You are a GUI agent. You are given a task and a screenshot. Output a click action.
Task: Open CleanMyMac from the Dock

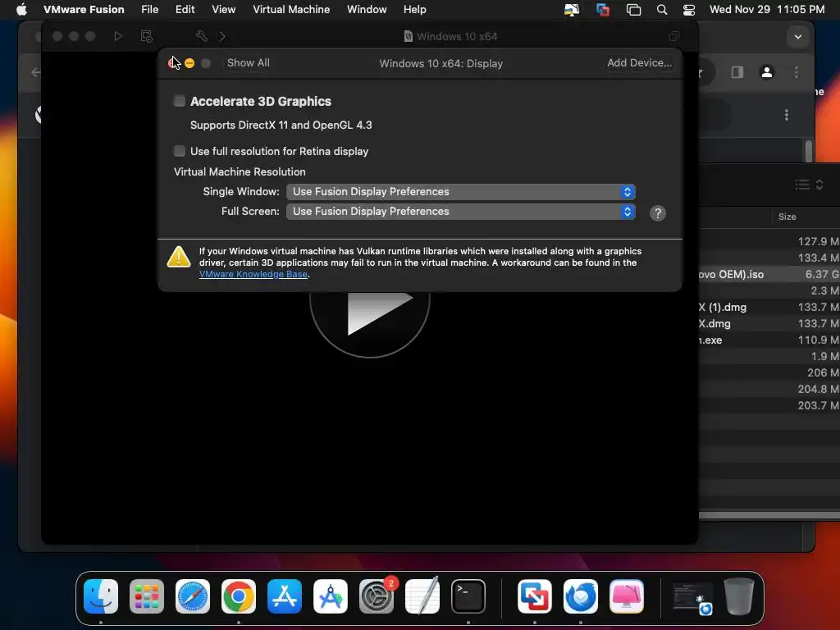[x=627, y=596]
